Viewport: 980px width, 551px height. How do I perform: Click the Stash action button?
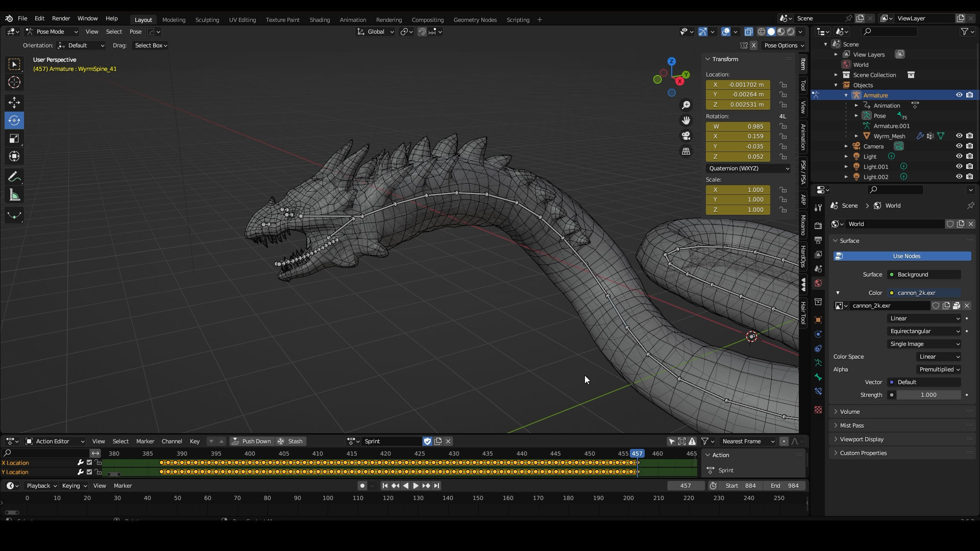(290, 441)
